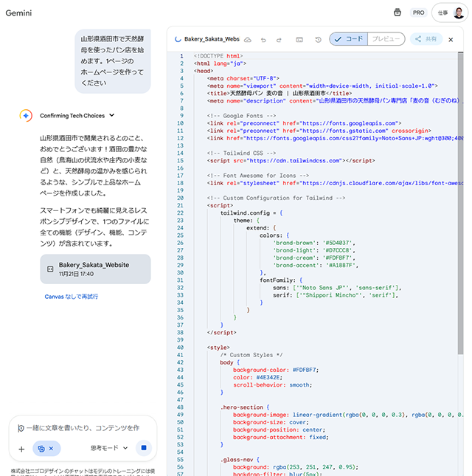Click the undo arrow in canvas toolbar
The width and height of the screenshot is (472, 476).
(x=265, y=39)
